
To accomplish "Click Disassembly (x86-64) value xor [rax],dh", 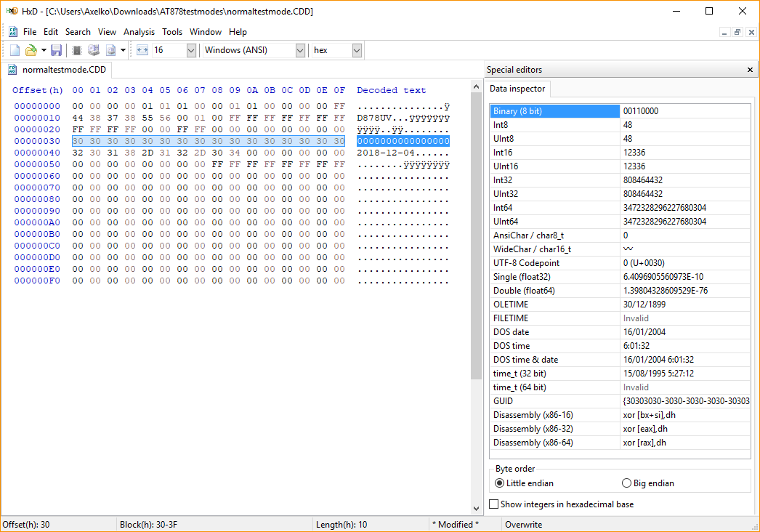I will tap(644, 443).
